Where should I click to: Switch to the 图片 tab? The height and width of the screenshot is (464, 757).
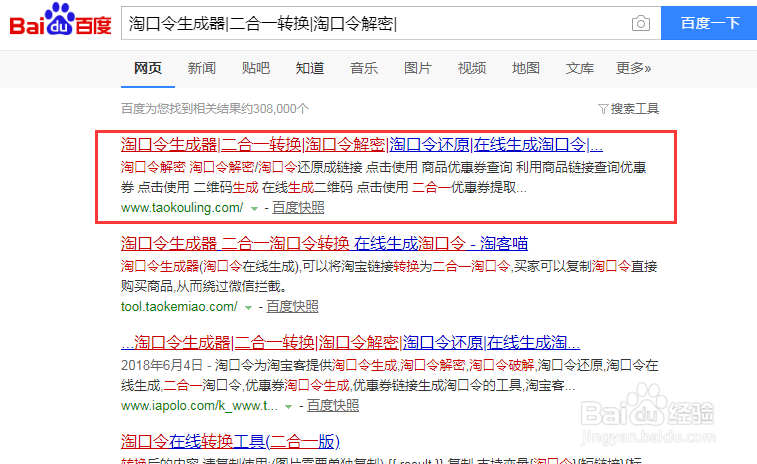click(418, 68)
